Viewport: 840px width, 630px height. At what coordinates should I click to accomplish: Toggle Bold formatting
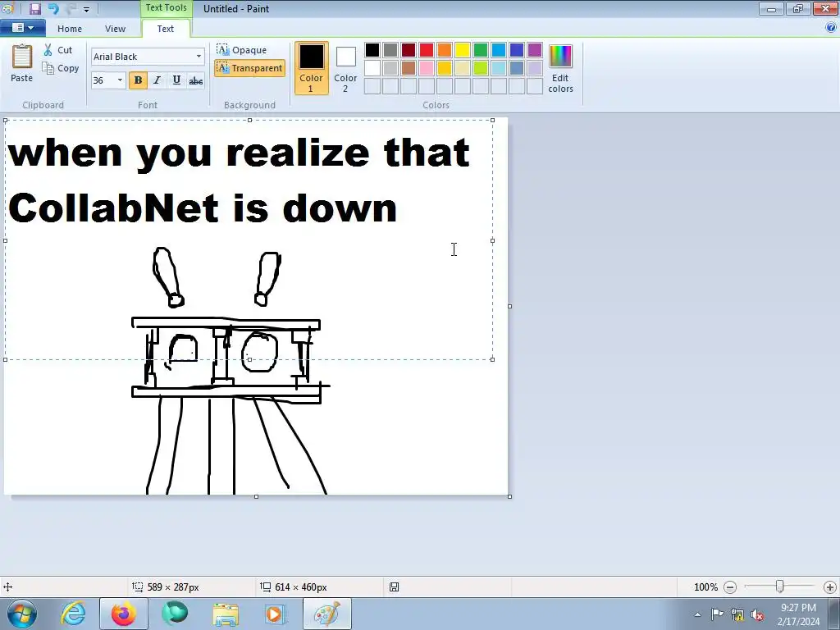[x=138, y=80]
